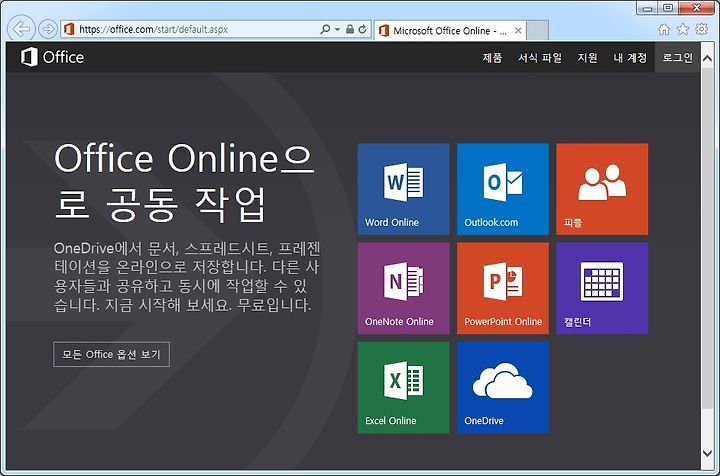Click the vertical scrollbar thumb
This screenshot has height=476, width=720.
tap(707, 239)
